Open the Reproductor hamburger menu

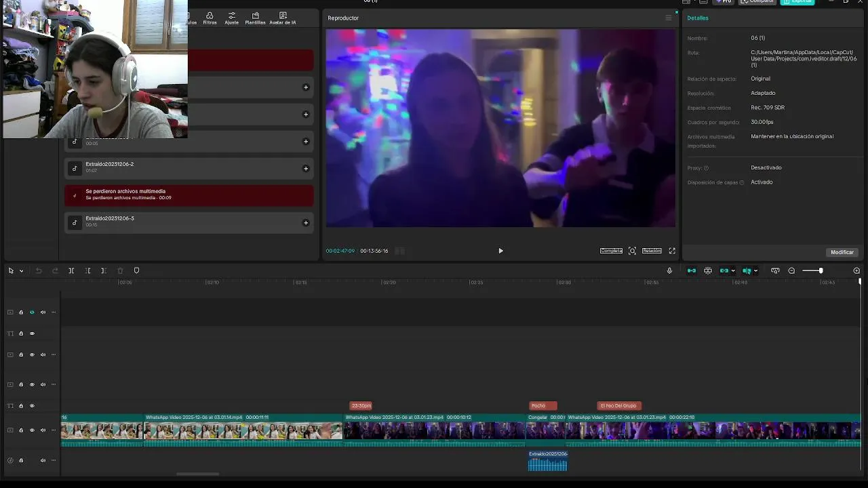pyautogui.click(x=668, y=18)
